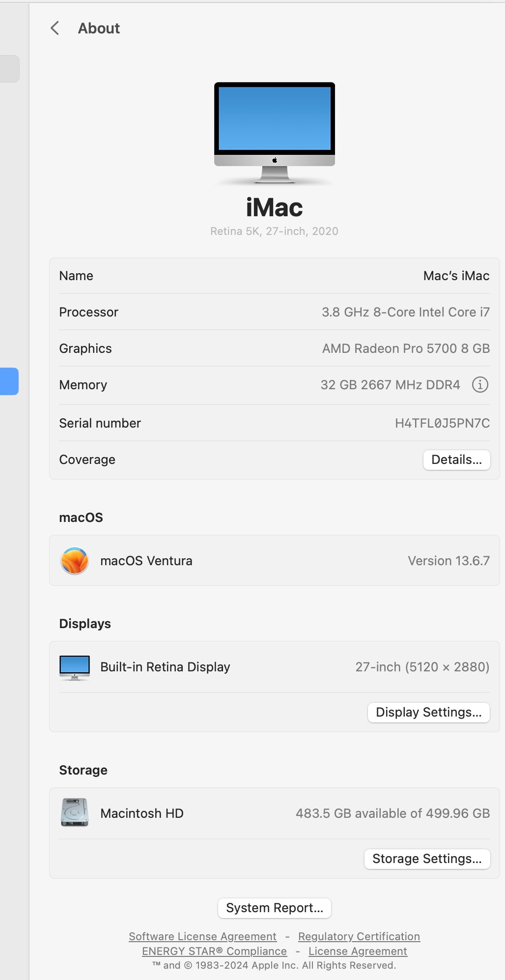Click the sidebar search field edge
The image size is (505, 980).
[10, 69]
